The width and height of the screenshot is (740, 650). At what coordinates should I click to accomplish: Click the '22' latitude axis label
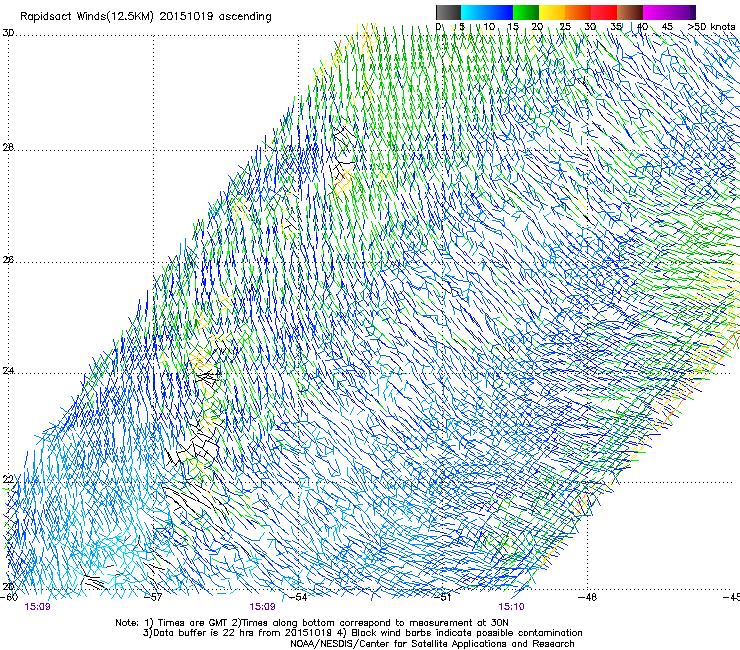8,480
